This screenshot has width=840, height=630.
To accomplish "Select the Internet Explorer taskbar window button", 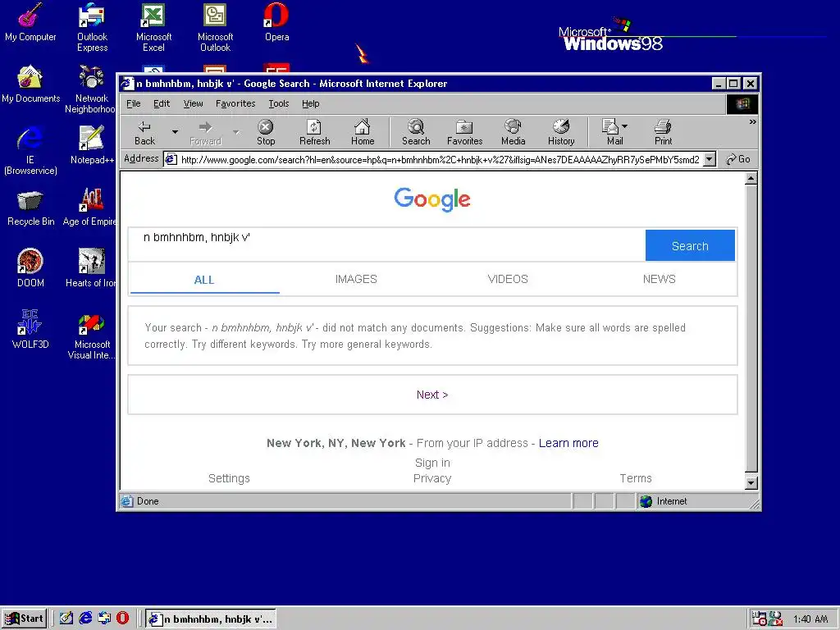I will point(211,619).
